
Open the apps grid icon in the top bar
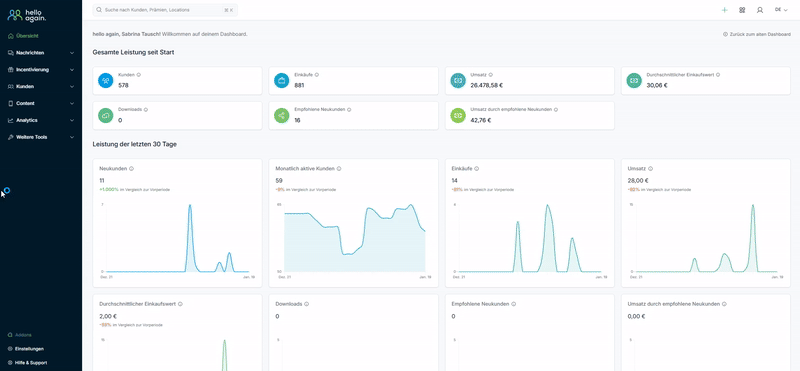click(x=742, y=10)
